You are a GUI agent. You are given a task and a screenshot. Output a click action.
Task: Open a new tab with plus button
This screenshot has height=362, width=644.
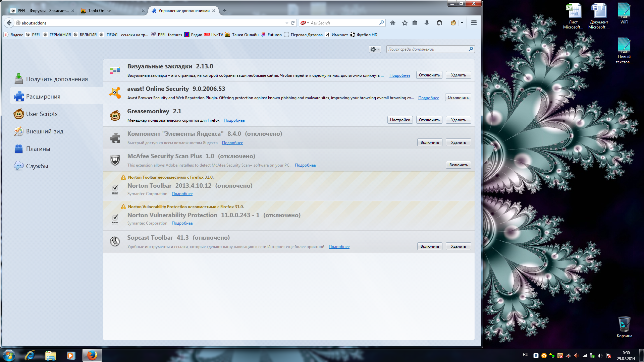coord(225,11)
